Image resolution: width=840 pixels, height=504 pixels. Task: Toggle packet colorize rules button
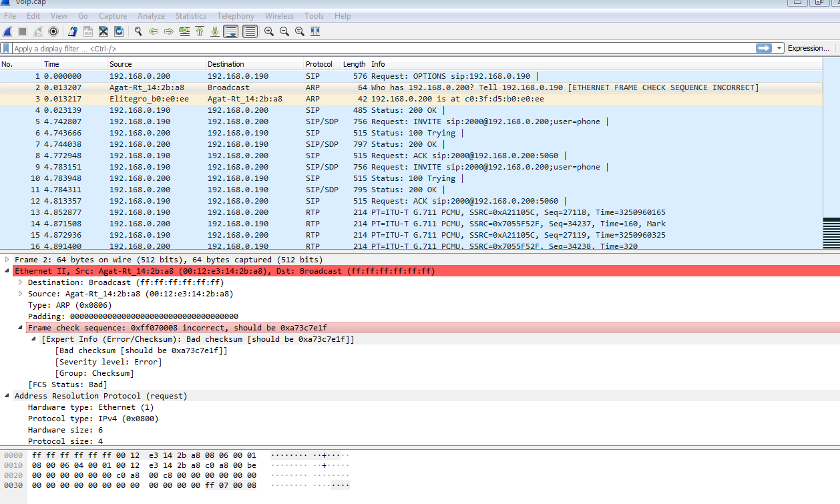click(250, 31)
